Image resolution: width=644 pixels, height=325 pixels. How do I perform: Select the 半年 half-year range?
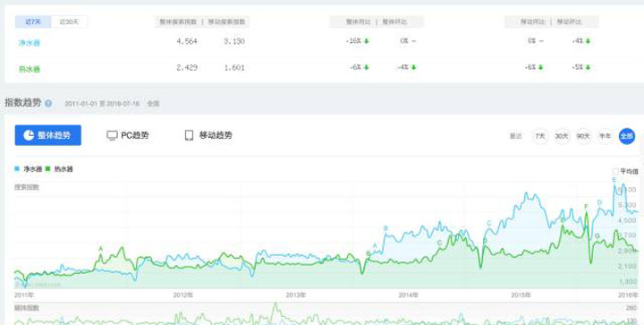[x=605, y=136]
